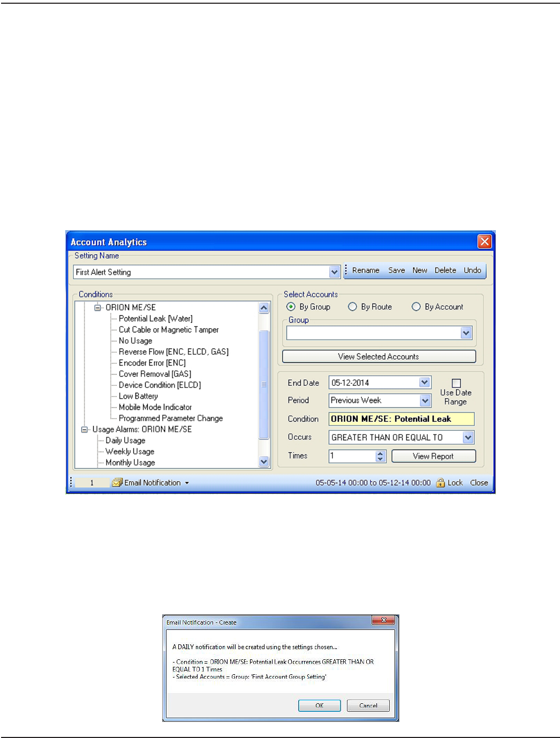
Task: Open the Setting Name dropdown
Action: [335, 272]
